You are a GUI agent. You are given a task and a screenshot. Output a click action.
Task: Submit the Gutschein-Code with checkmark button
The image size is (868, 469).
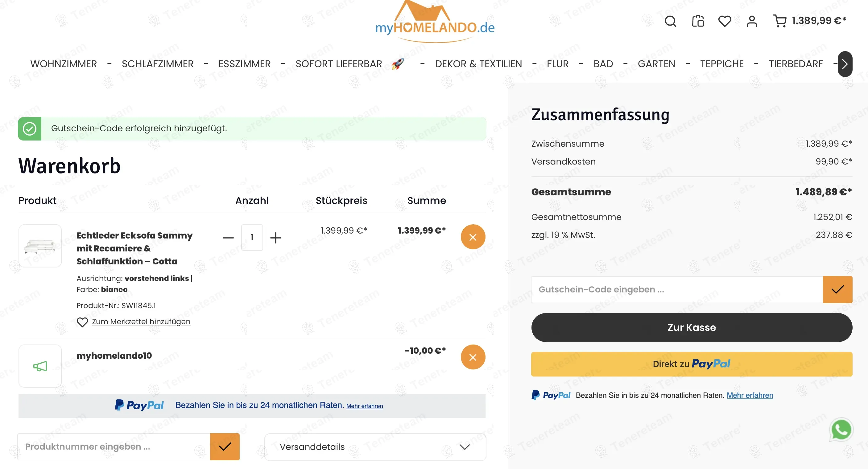tap(837, 290)
